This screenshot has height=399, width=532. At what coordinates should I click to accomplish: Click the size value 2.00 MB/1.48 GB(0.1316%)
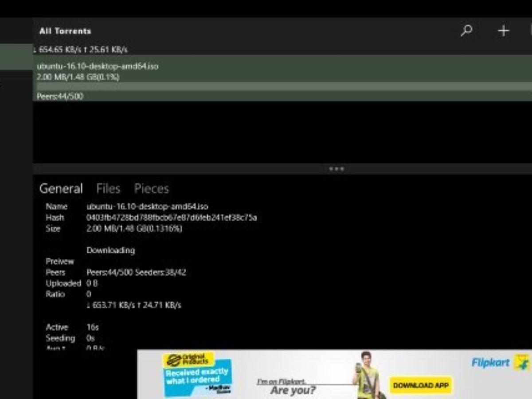(x=134, y=229)
